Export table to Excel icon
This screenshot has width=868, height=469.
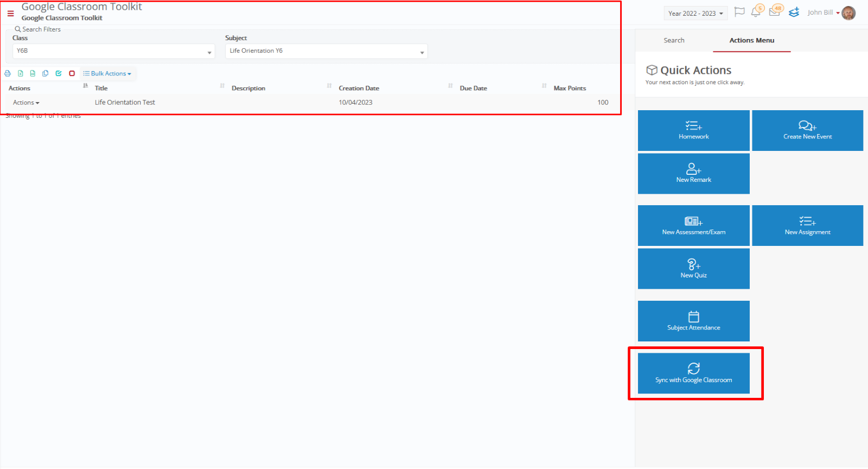20,73
